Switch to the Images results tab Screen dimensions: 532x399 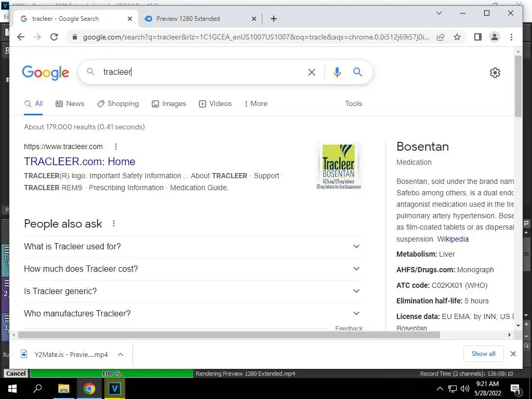pos(169,104)
